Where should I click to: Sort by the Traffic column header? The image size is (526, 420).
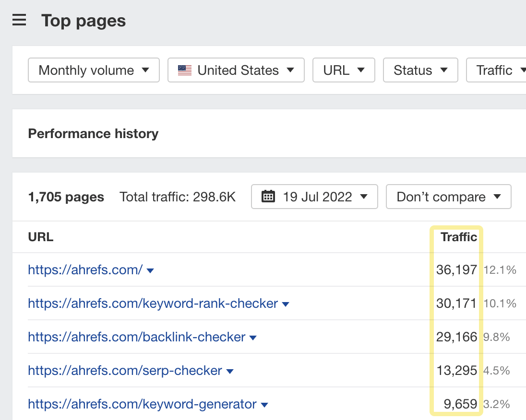pyautogui.click(x=459, y=237)
